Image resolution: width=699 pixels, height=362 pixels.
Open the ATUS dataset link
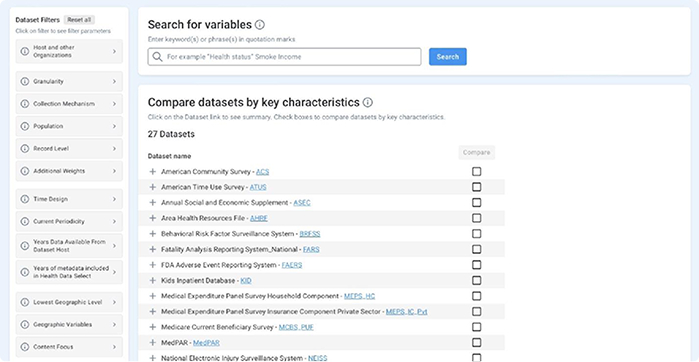(x=258, y=187)
